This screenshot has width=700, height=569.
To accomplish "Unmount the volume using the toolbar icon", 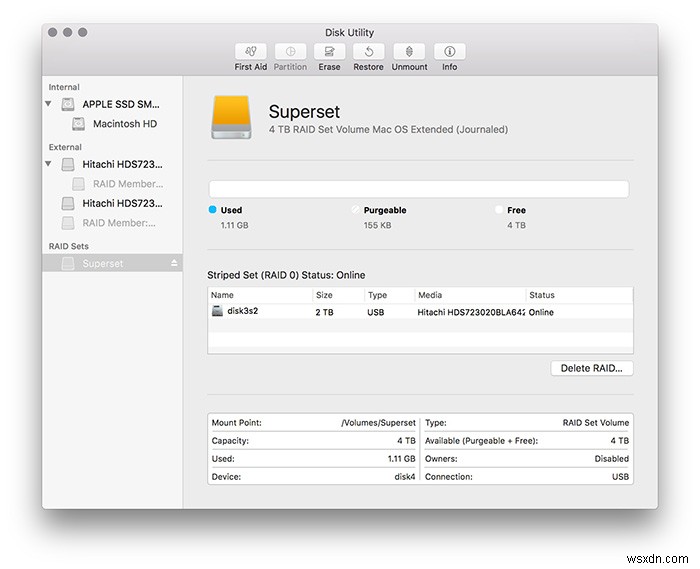I will point(409,52).
